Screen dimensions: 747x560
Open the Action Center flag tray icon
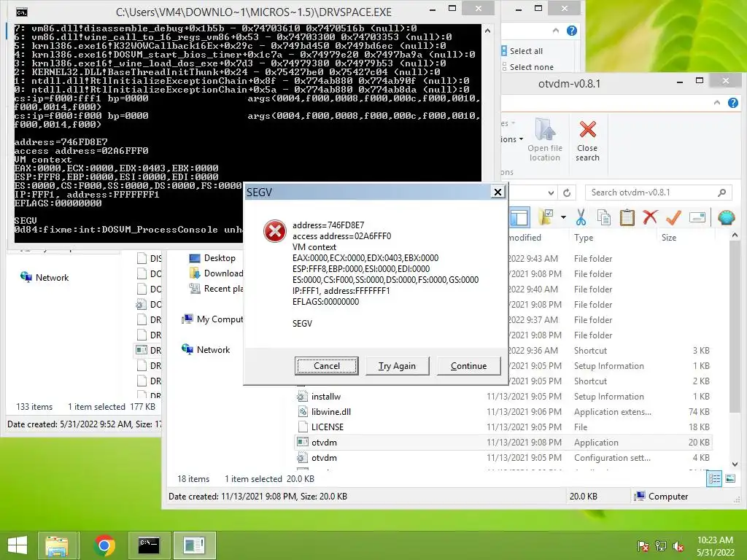tap(643, 546)
